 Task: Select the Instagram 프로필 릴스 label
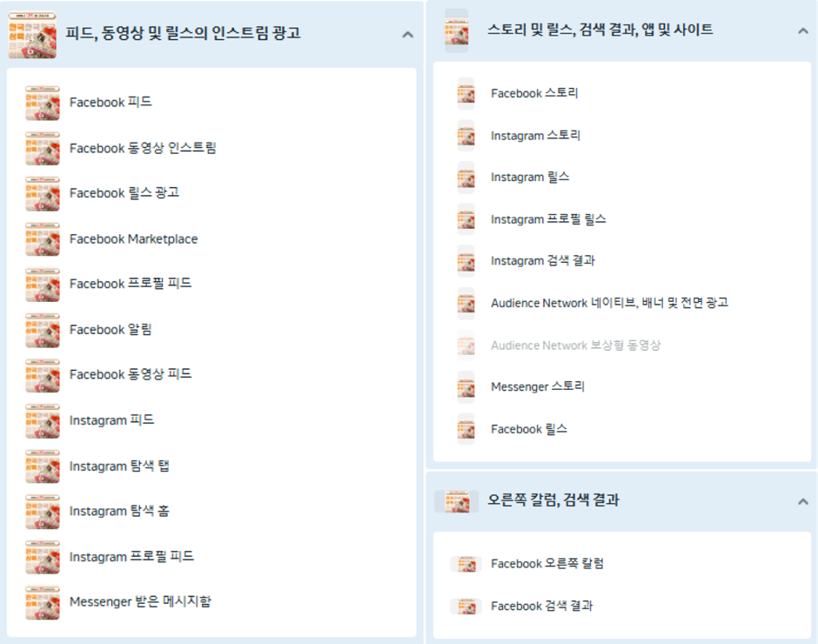pyautogui.click(x=548, y=219)
